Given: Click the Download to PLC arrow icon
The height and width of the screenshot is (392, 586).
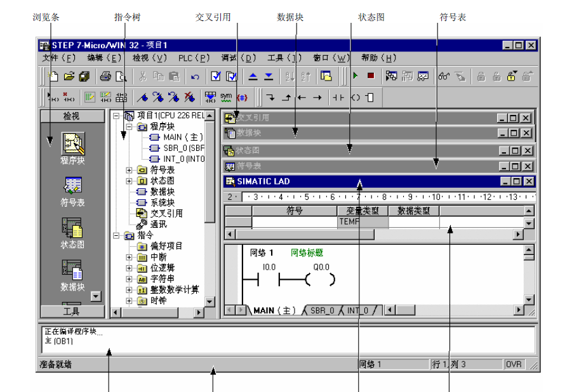Looking at the screenshot, I should tap(269, 76).
